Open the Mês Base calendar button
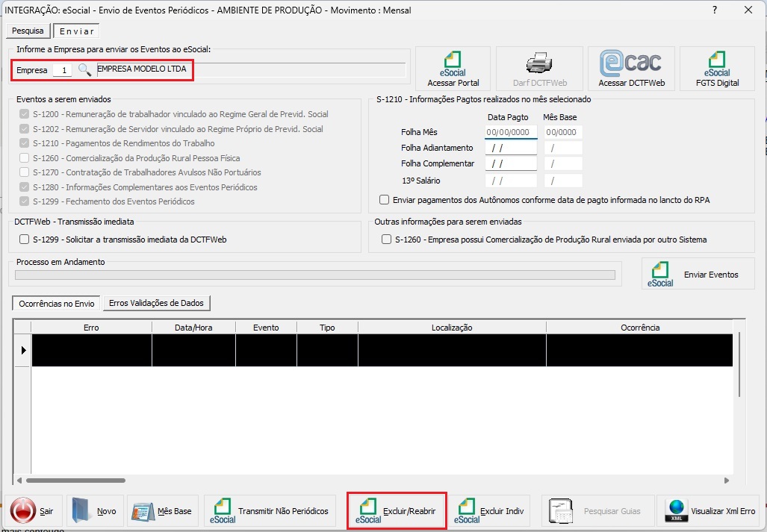The image size is (767, 532). (162, 511)
